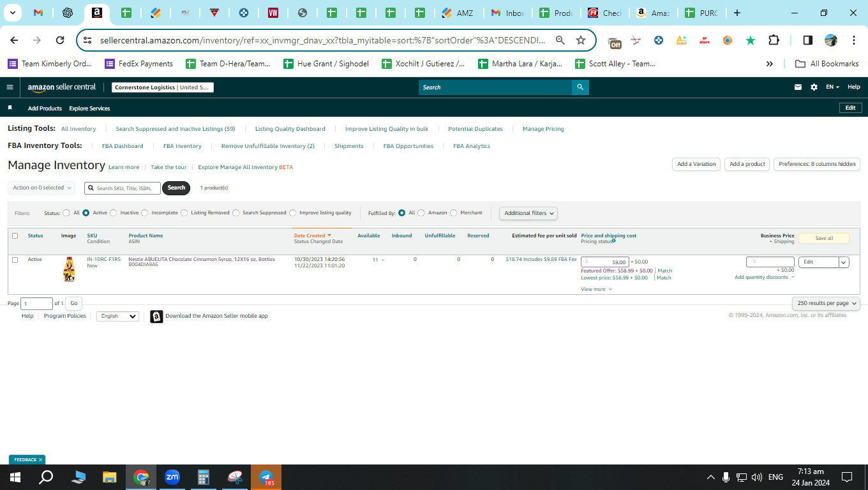Filter Fulfilled By Amazon

click(x=421, y=213)
